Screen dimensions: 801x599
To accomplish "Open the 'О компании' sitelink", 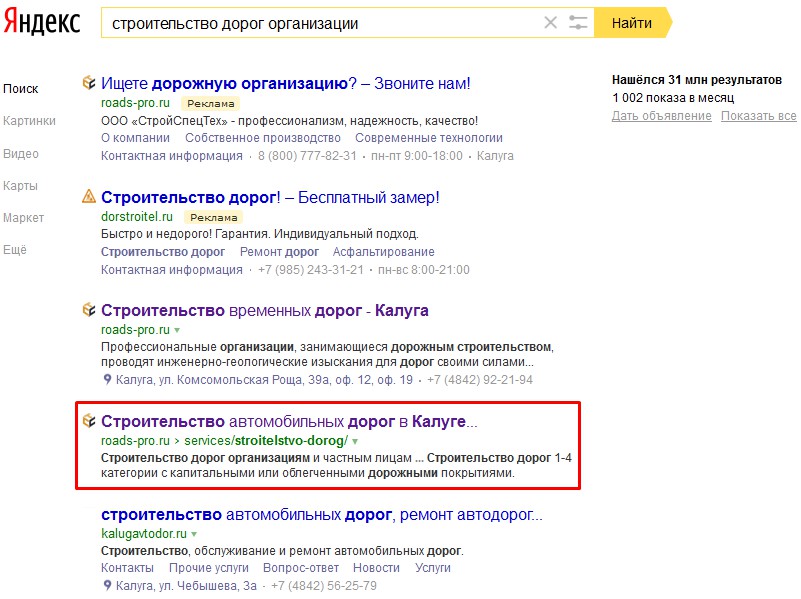I will (x=135, y=138).
